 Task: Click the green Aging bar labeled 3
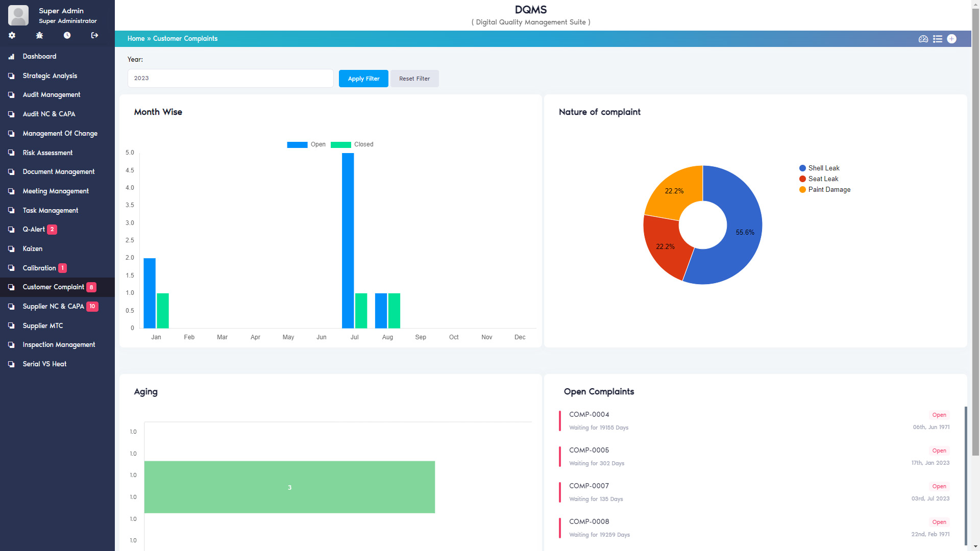[289, 487]
